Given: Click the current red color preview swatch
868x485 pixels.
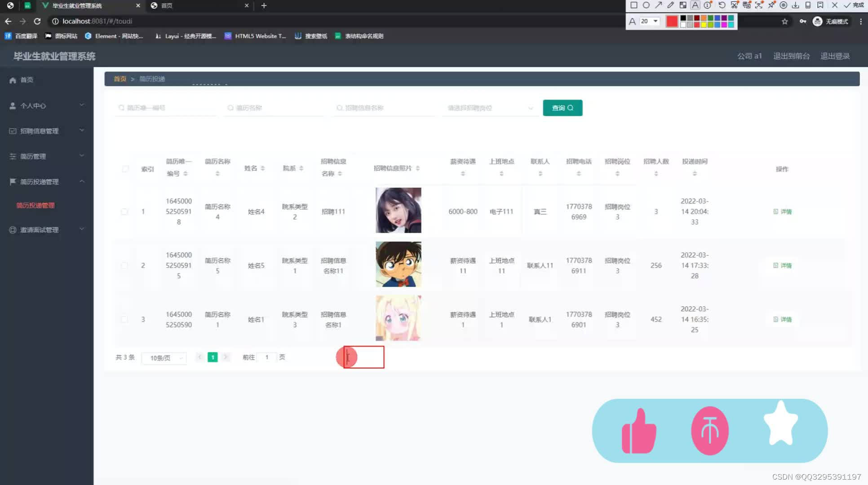Looking at the screenshot, I should point(672,21).
